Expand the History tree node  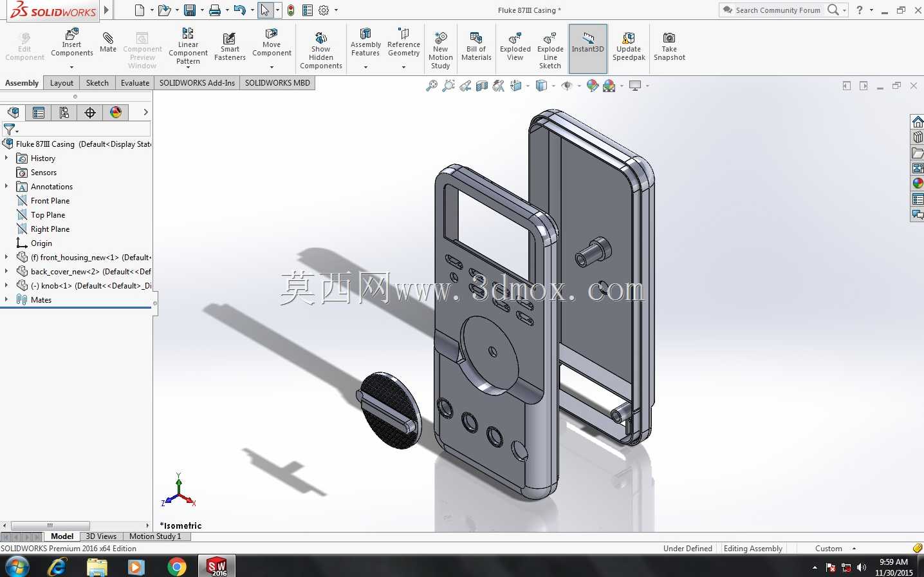tap(6, 158)
